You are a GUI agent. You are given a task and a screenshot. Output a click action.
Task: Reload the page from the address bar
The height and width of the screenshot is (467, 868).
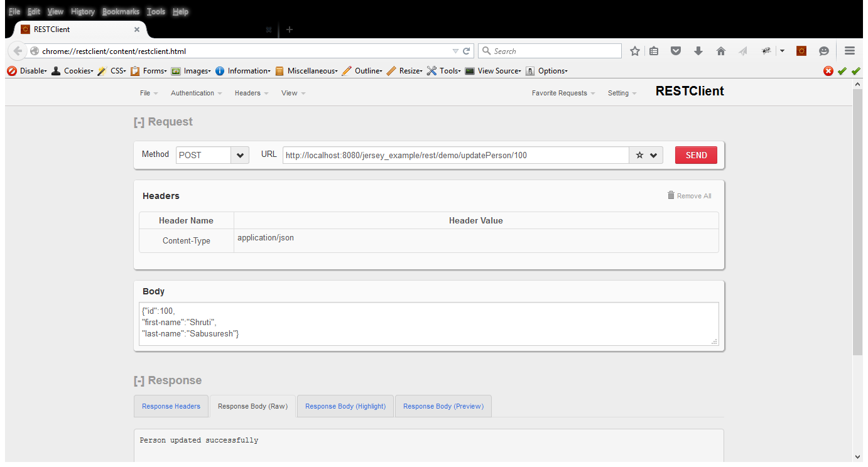pos(467,51)
